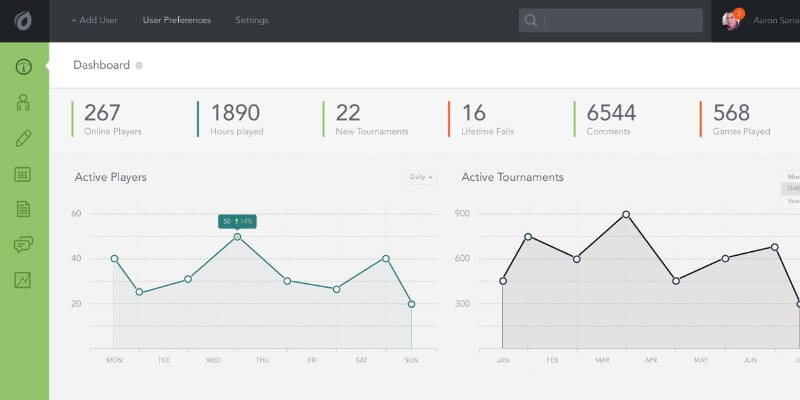Click the grey dot next to Dashboard
This screenshot has height=400, width=800.
click(139, 66)
